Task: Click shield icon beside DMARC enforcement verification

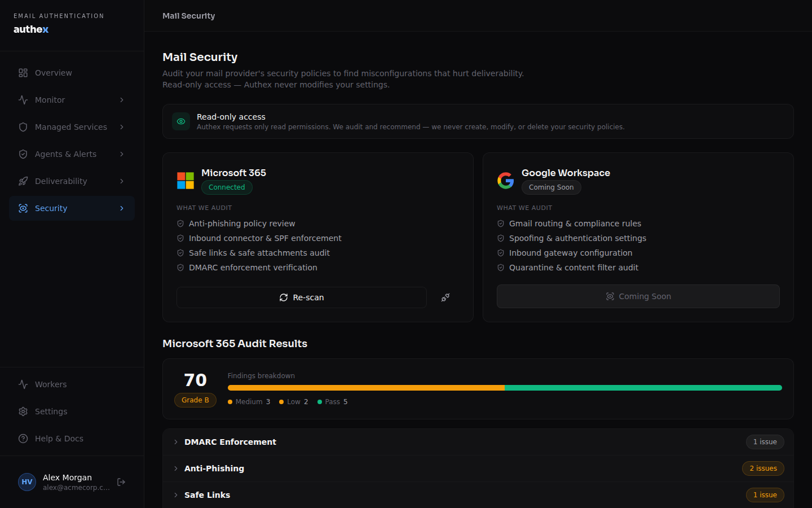Action: 180,268
